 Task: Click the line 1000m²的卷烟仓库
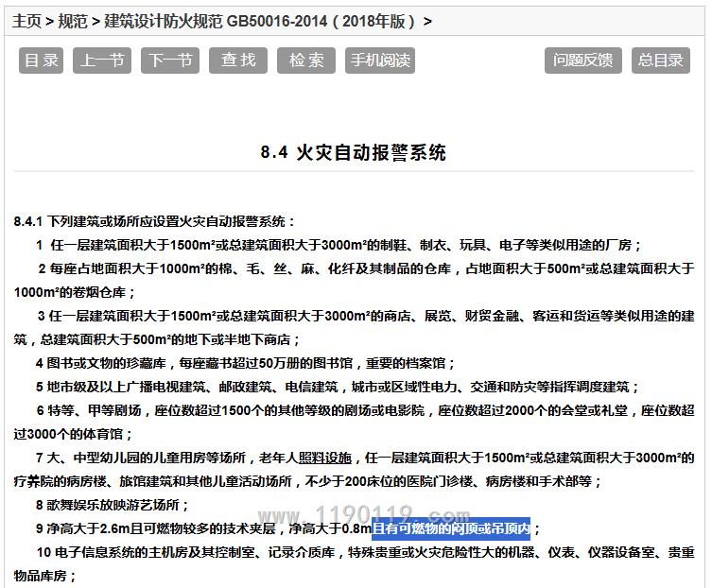pos(75,292)
